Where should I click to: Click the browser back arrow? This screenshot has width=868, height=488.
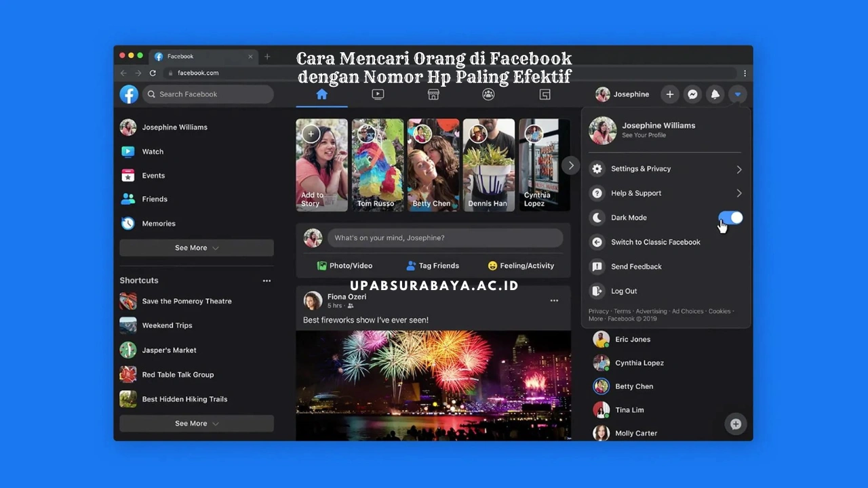(x=123, y=73)
